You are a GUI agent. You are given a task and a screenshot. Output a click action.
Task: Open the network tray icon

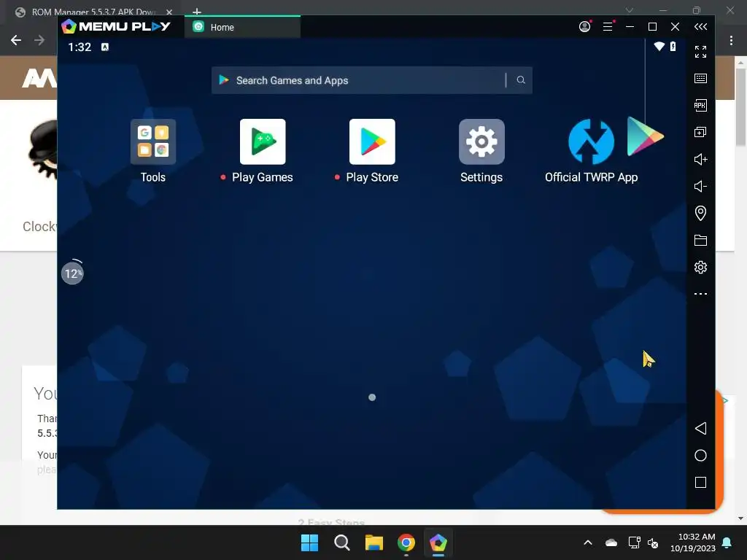[634, 542]
